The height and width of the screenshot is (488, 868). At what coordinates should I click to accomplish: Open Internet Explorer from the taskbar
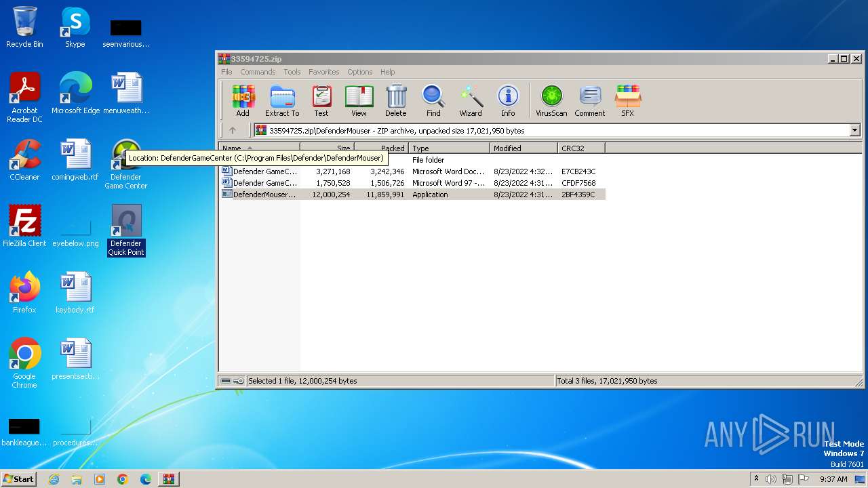point(54,479)
